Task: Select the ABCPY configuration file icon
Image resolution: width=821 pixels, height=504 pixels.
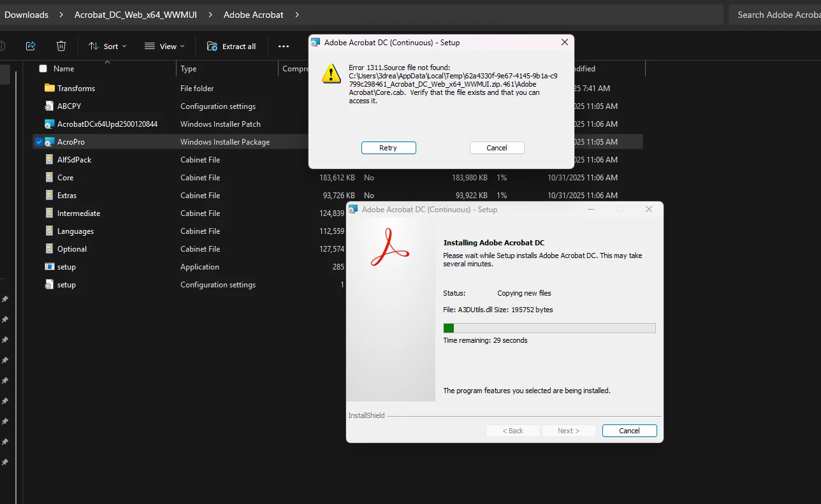Action: pyautogui.click(x=50, y=106)
